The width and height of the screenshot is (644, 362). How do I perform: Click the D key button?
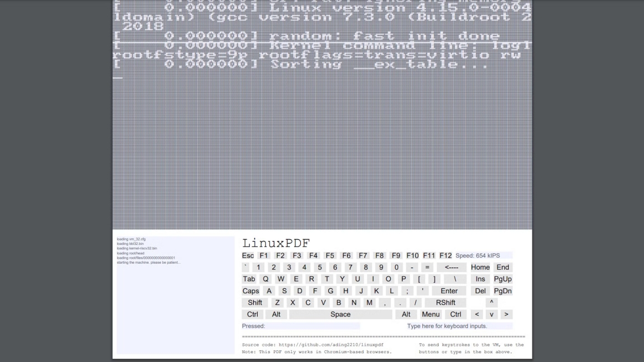[300, 291]
